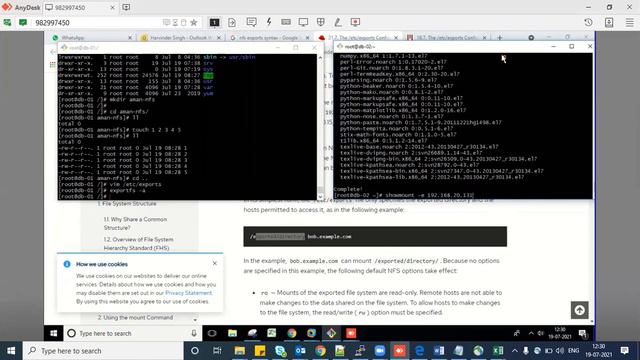Click microphone icon in remote search box
Screen dimensions: 640x360
194,333
